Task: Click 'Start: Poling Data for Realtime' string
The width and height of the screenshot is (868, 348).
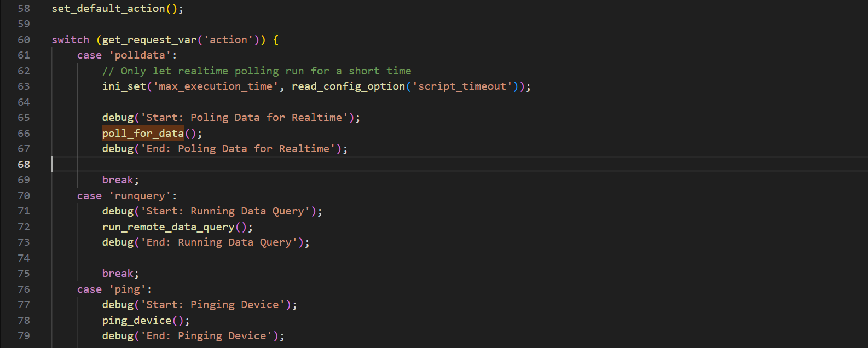Action: tap(244, 118)
